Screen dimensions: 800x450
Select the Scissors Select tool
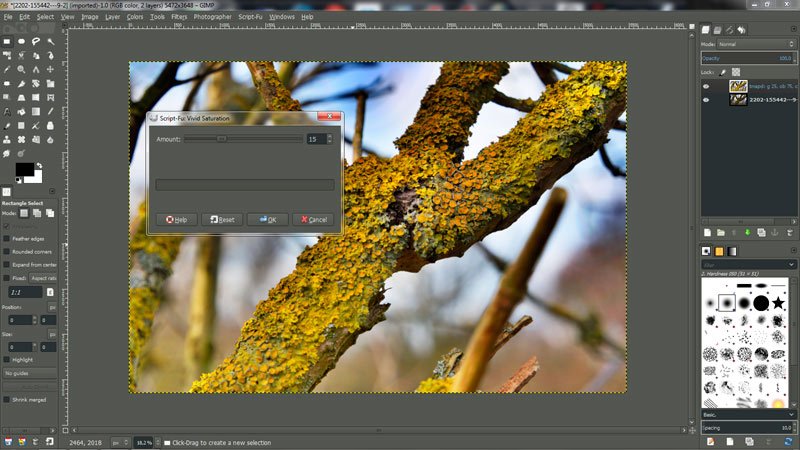click(21, 55)
